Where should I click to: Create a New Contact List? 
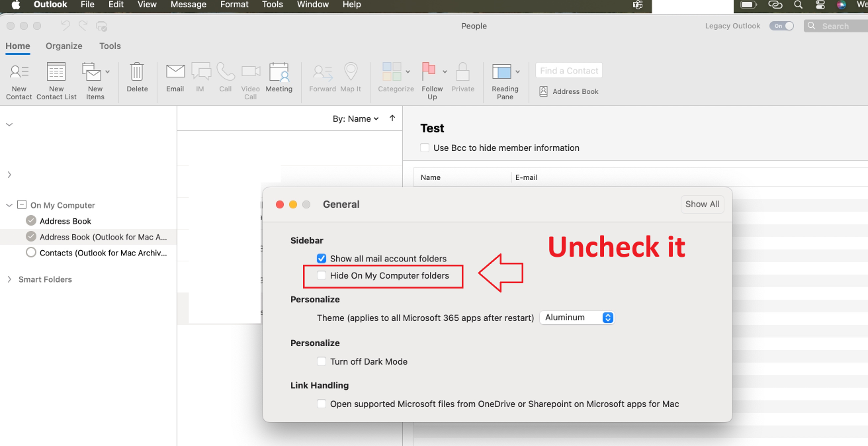coord(56,81)
